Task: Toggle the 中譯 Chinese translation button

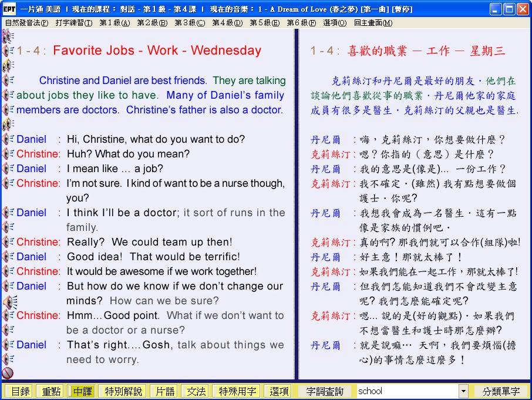Action: coord(82,391)
